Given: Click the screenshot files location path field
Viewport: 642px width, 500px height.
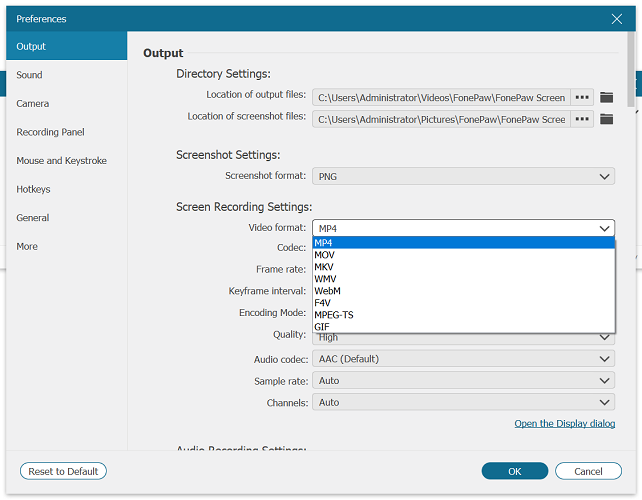Looking at the screenshot, I should (441, 119).
